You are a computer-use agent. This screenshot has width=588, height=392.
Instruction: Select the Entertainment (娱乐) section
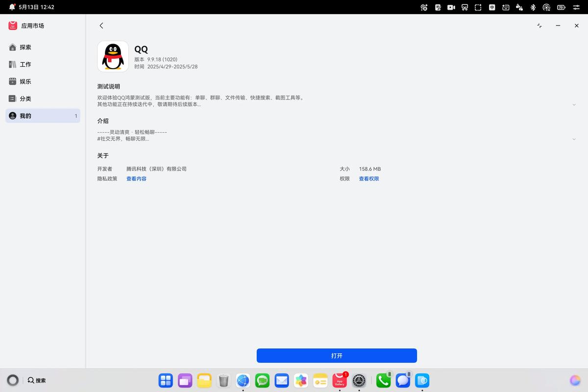[x=25, y=81]
